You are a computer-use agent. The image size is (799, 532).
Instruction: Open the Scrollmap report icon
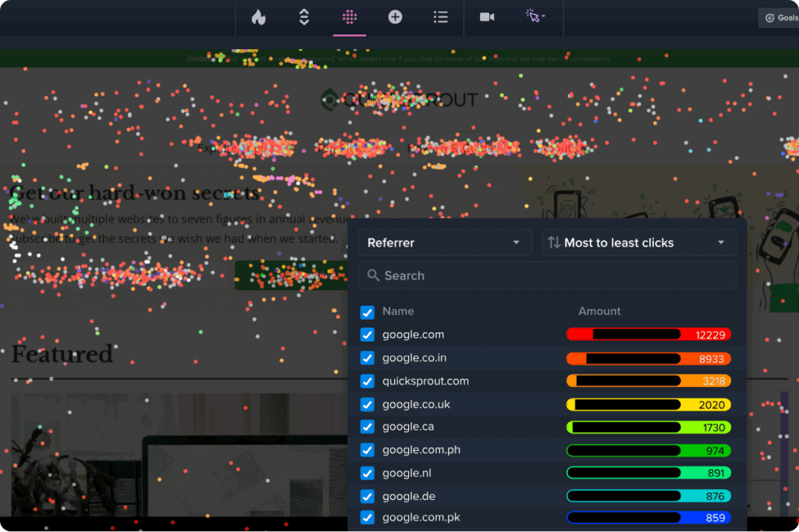[304, 17]
